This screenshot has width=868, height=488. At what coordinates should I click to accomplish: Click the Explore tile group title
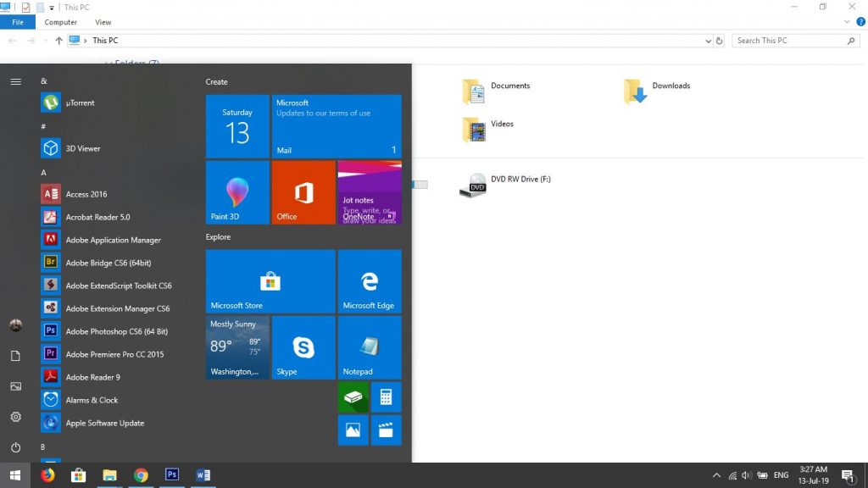[x=218, y=237]
